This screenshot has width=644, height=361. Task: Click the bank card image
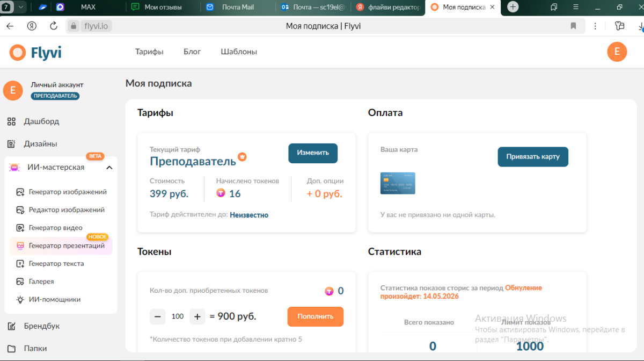(398, 183)
